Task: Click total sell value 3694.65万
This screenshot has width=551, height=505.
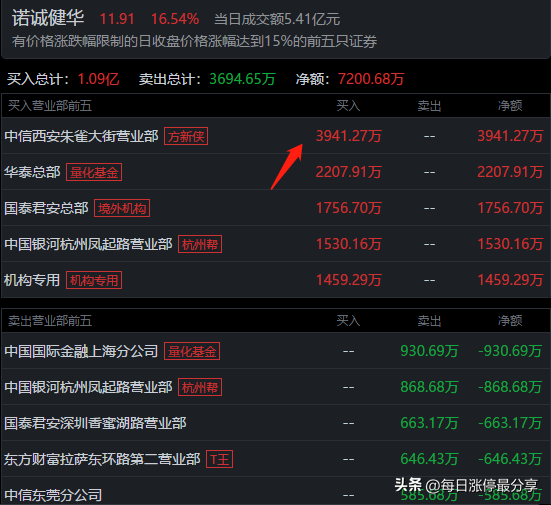Action: coord(242,79)
